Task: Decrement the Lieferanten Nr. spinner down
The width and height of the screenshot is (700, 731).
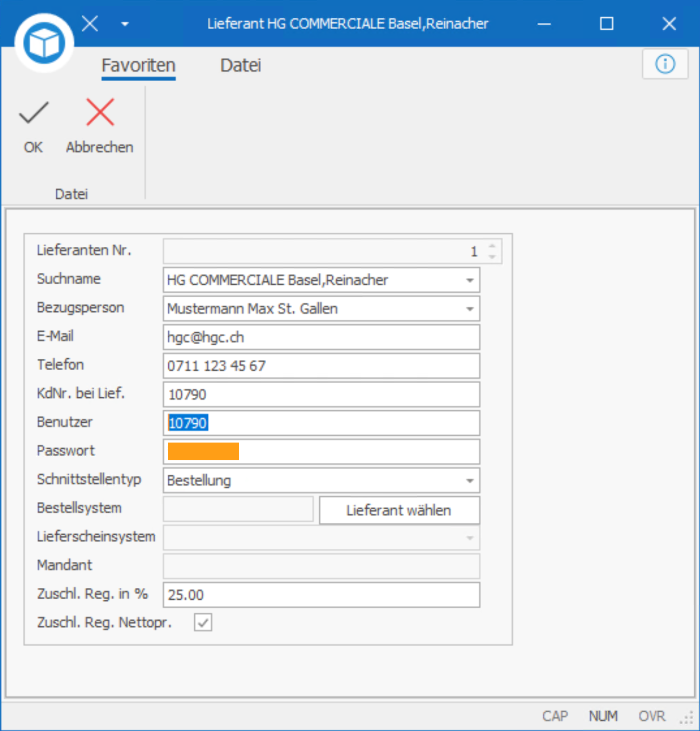Action: pos(492,257)
